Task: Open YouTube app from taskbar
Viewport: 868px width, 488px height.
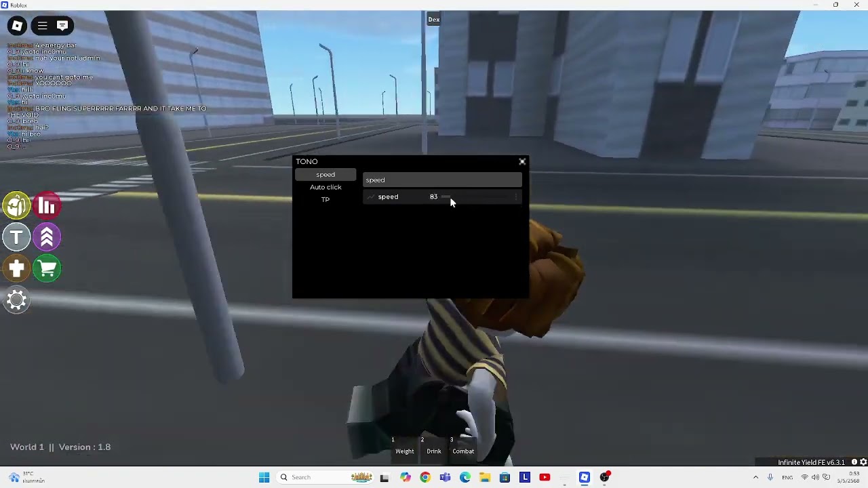Action: coord(545,477)
